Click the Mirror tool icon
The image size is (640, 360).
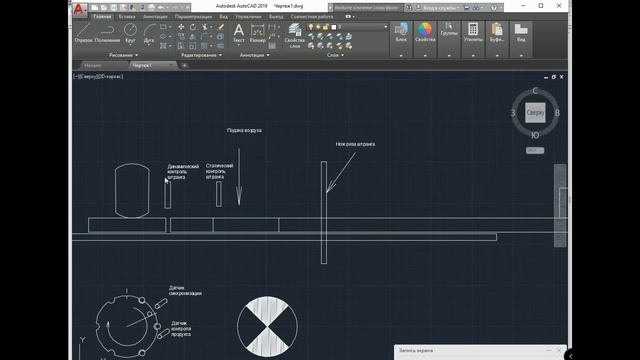[x=192, y=36]
